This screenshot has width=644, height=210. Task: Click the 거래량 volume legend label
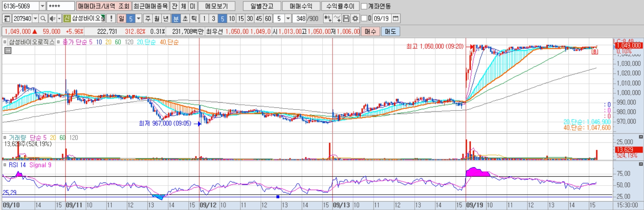coord(18,138)
